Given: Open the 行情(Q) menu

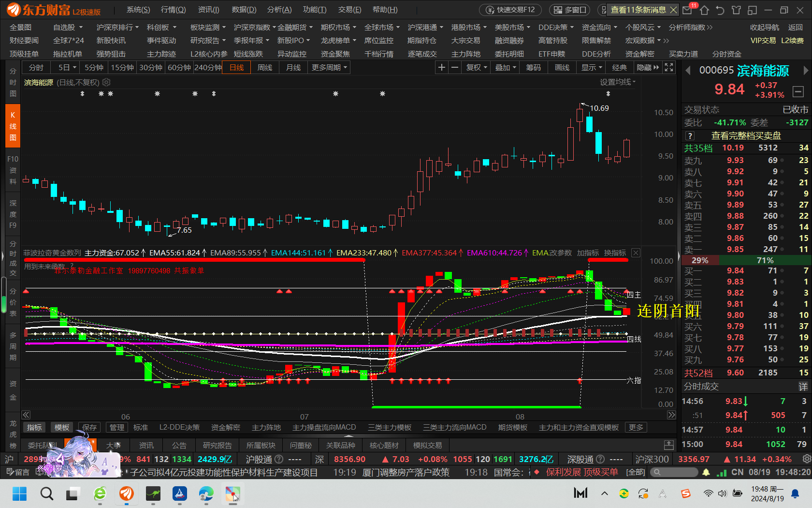Looking at the screenshot, I should pyautogui.click(x=173, y=10).
